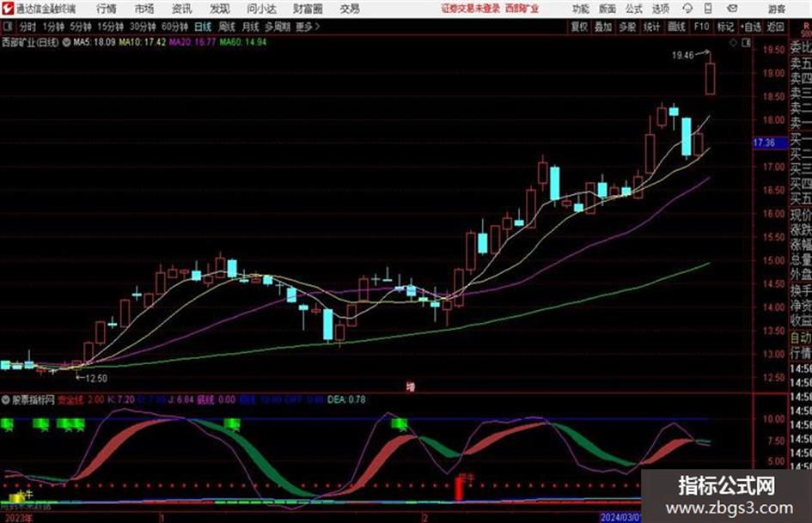The image size is (812, 523).
Task: Expand the 股票指标网 sub-indicator dropdown
Action: [6, 399]
